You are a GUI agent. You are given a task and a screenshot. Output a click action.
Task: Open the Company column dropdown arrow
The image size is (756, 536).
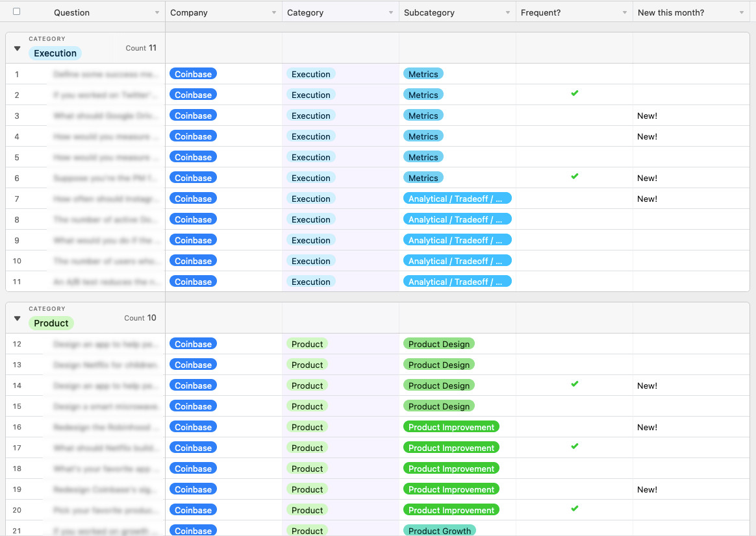[x=274, y=13]
